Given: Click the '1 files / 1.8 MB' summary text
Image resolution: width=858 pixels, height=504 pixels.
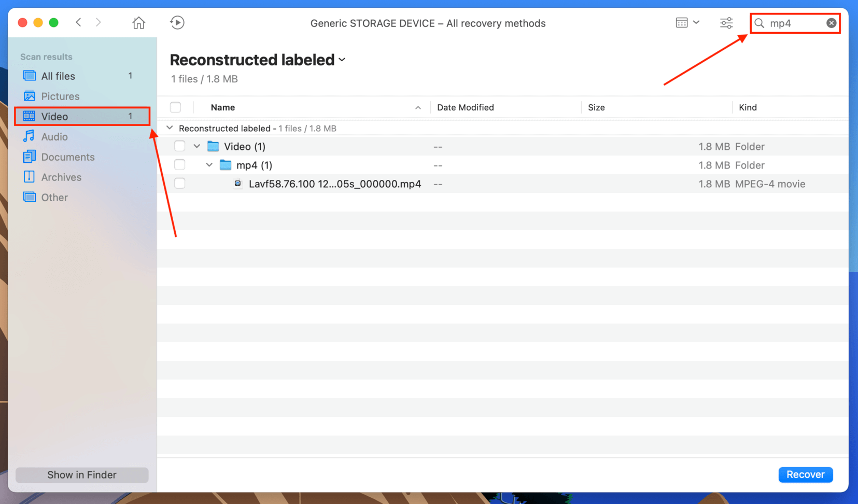Looking at the screenshot, I should pyautogui.click(x=204, y=79).
